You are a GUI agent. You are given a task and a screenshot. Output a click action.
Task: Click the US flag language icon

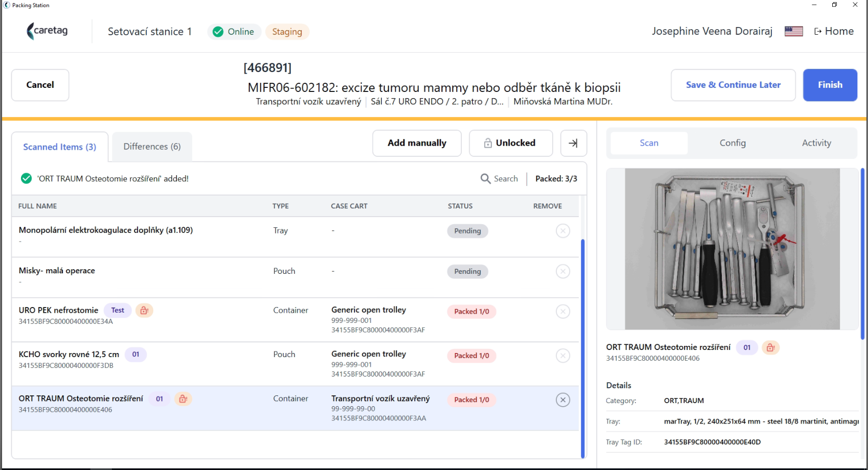793,32
